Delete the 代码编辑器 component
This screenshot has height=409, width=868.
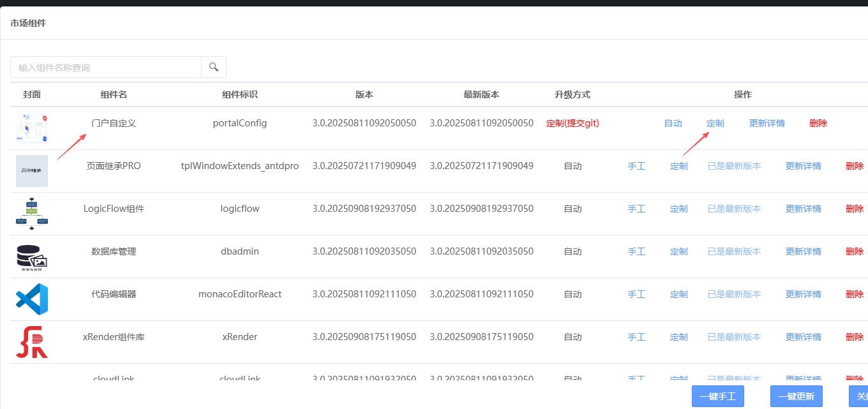point(855,294)
